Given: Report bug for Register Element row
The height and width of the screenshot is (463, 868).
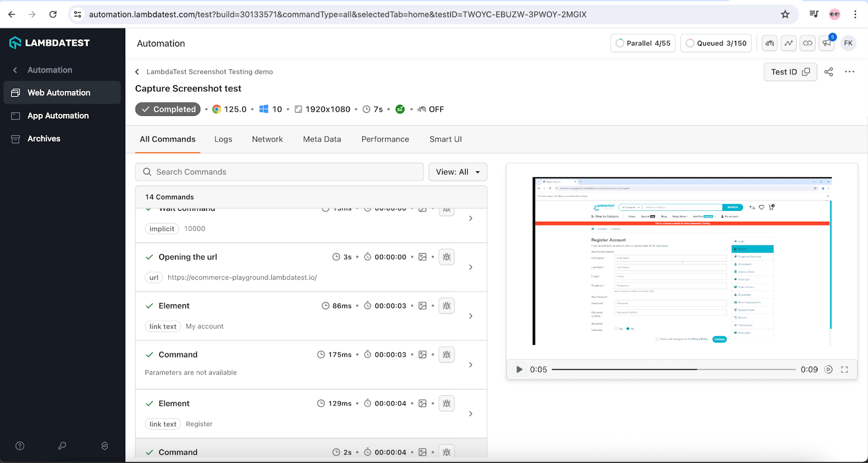Looking at the screenshot, I should pyautogui.click(x=446, y=403).
